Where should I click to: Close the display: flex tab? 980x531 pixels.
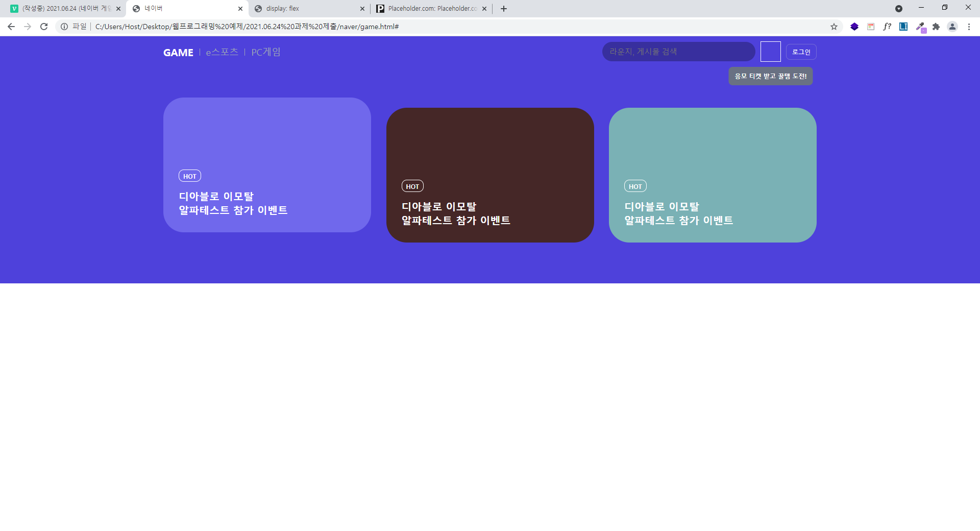click(362, 9)
